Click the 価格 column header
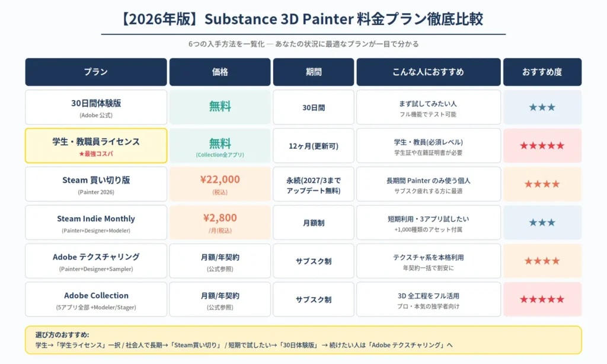Screen dimensions: 607x364 (x=220, y=72)
